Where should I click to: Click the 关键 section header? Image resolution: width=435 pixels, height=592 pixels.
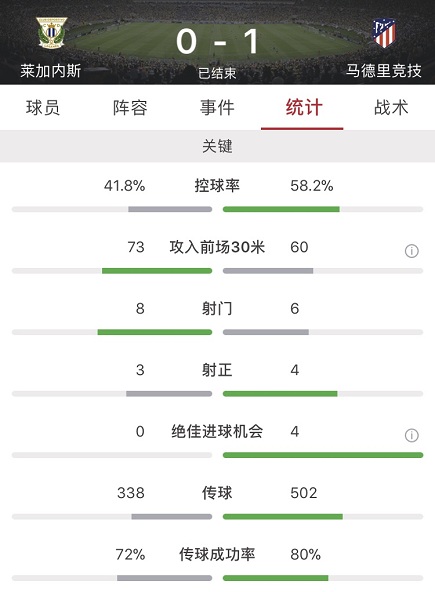(218, 146)
